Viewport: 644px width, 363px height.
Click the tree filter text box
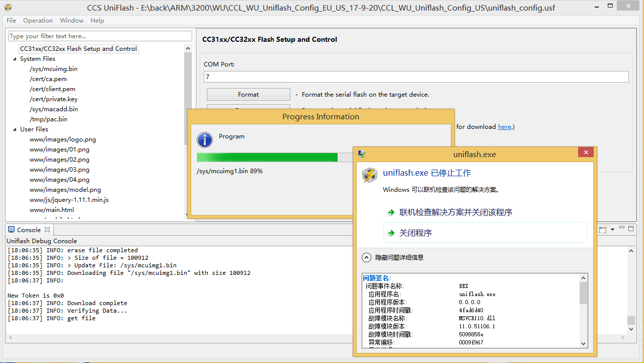click(100, 36)
